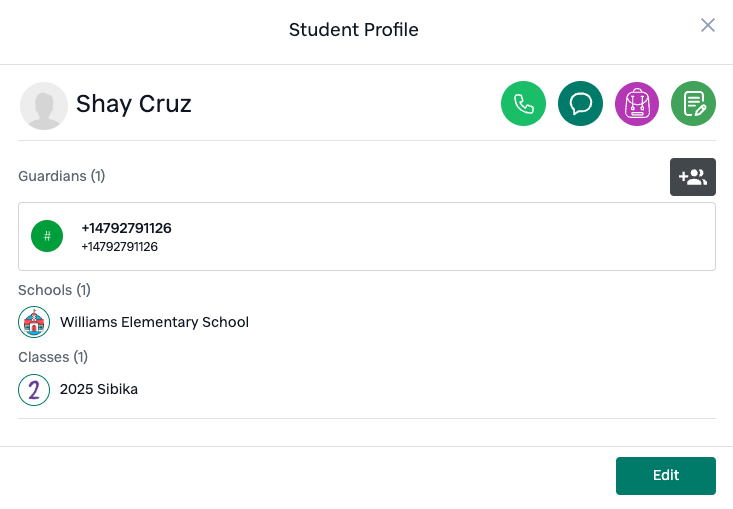This screenshot has height=509, width=733.
Task: Add a guardian with the add-people icon
Action: point(693,177)
